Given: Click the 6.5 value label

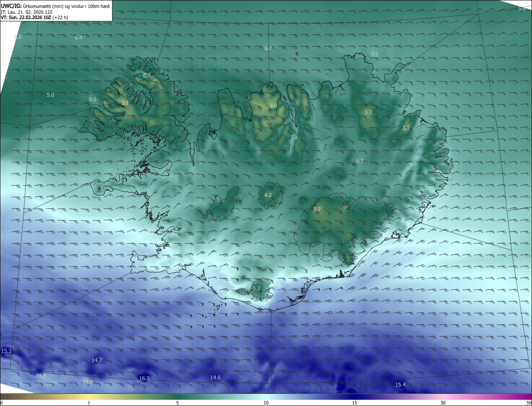Looking at the screenshot, I should click(x=93, y=100).
